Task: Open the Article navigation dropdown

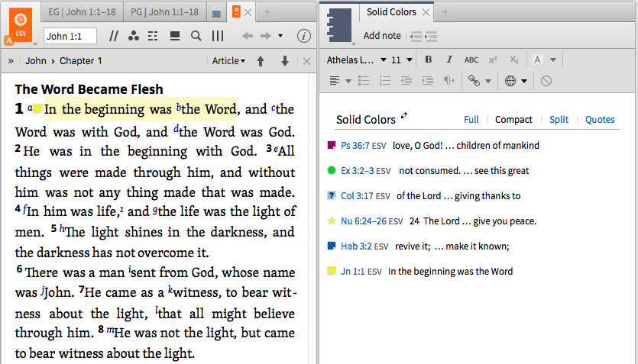Action: tap(228, 61)
